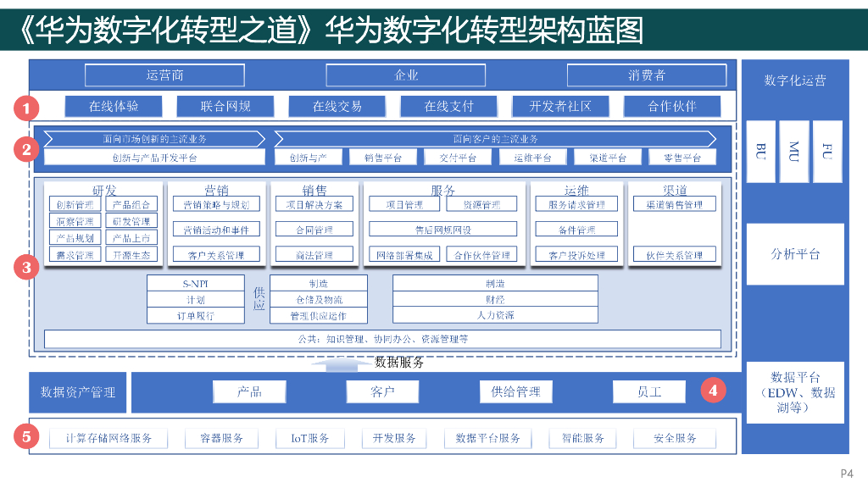Viewport: 868px width, 488px height.
Task: Click 项目解决方案 under 销售
Action: click(314, 204)
